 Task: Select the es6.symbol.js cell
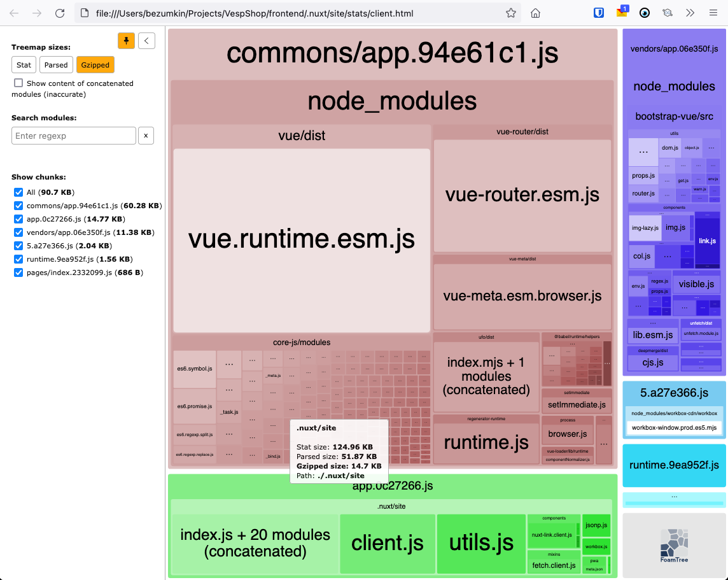pos(195,369)
